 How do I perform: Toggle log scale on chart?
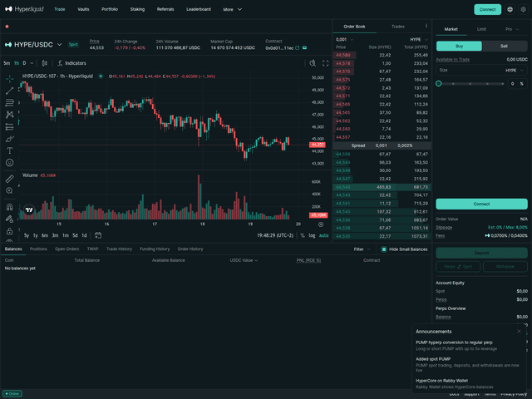coord(312,235)
